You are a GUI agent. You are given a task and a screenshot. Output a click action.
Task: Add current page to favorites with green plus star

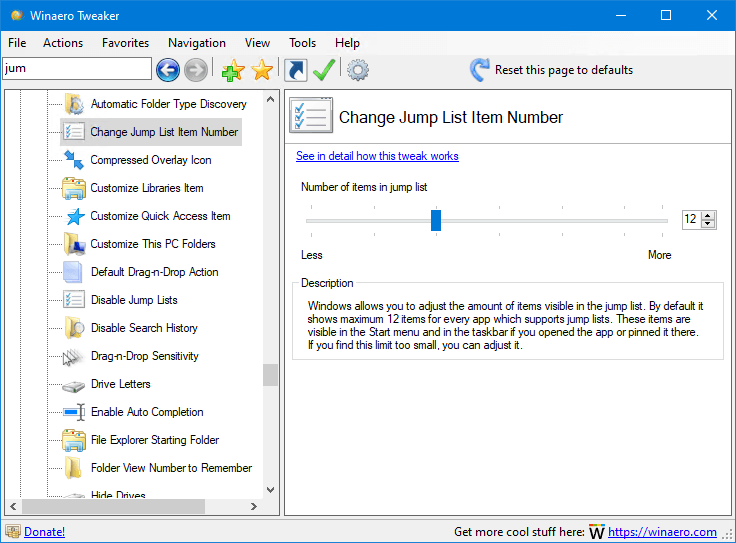tap(233, 70)
